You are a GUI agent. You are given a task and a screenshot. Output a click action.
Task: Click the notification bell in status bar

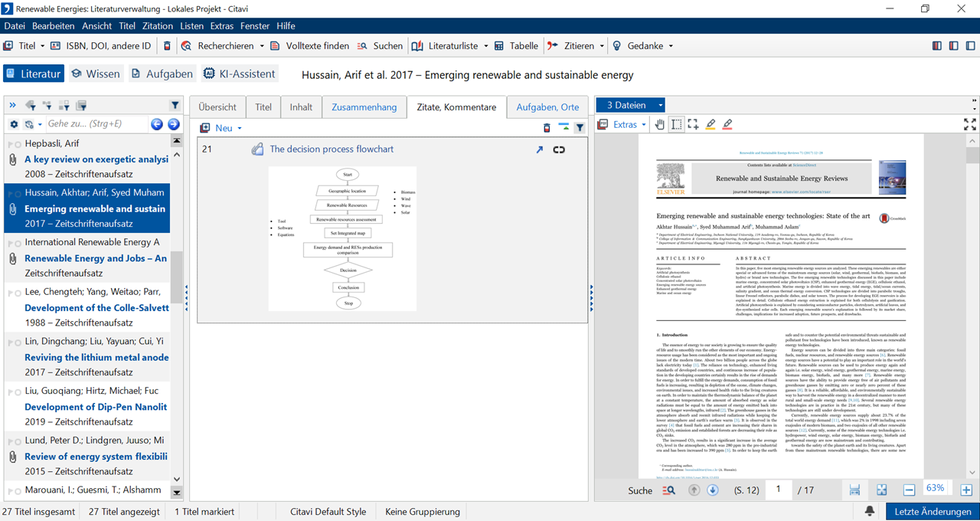(x=870, y=511)
